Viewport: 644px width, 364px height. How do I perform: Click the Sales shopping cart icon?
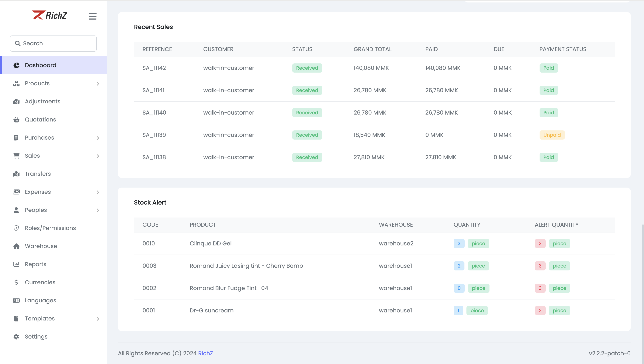point(16,156)
